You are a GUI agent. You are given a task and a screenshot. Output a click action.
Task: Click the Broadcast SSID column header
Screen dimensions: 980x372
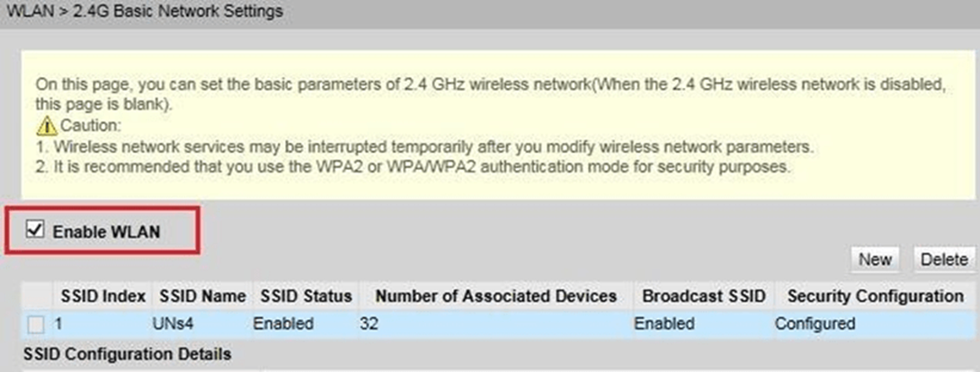point(704,296)
